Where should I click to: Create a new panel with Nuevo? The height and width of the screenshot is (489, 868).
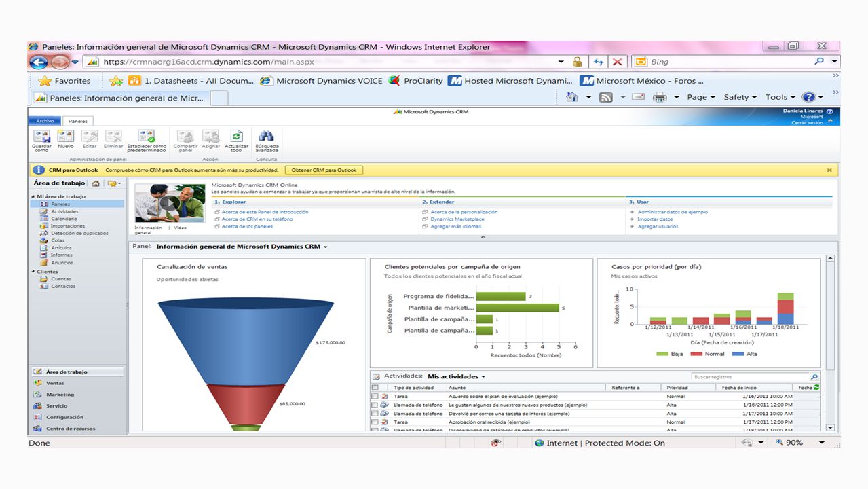click(x=66, y=137)
